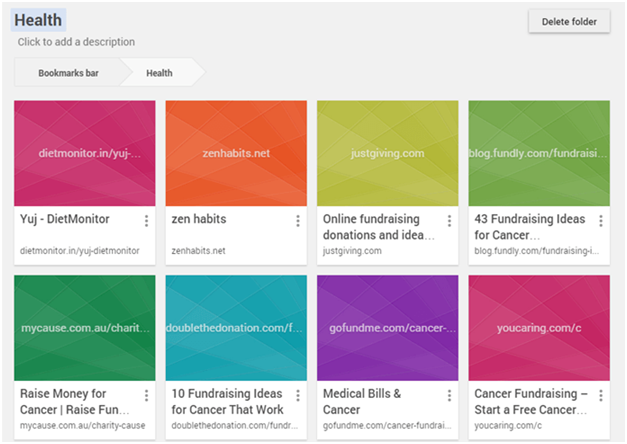Screen dimensions: 627x444
Task: Open the purple gofundme.com thumbnail
Action: pos(387,328)
